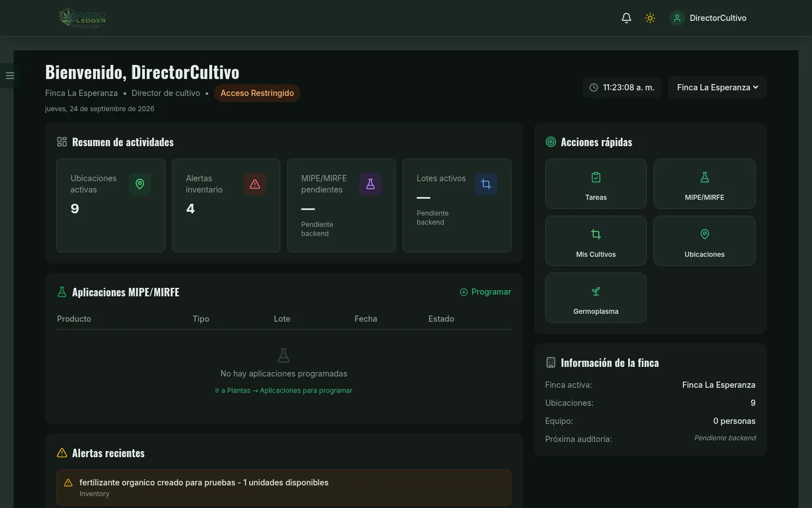
Task: Click the Ubicaciones activas location pin icon
Action: tap(140, 184)
